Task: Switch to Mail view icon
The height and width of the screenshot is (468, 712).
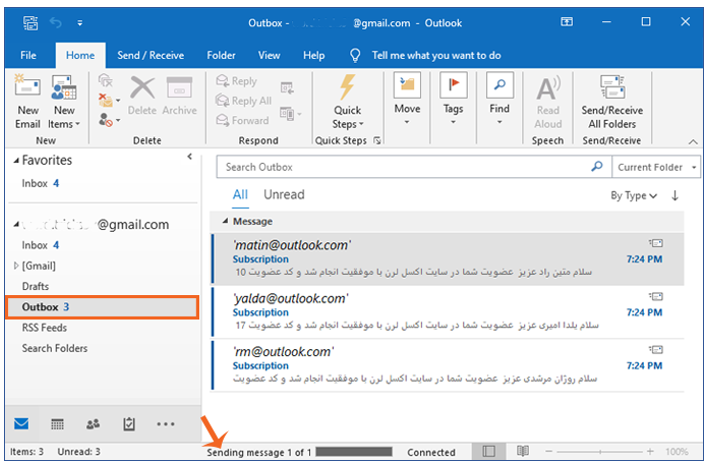Action: [x=21, y=424]
